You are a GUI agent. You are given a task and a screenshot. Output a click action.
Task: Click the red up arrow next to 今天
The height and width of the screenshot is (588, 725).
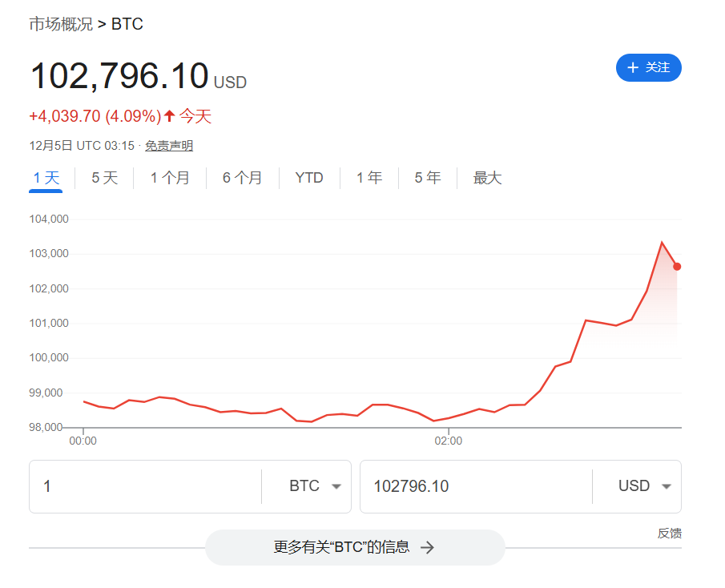pos(169,116)
